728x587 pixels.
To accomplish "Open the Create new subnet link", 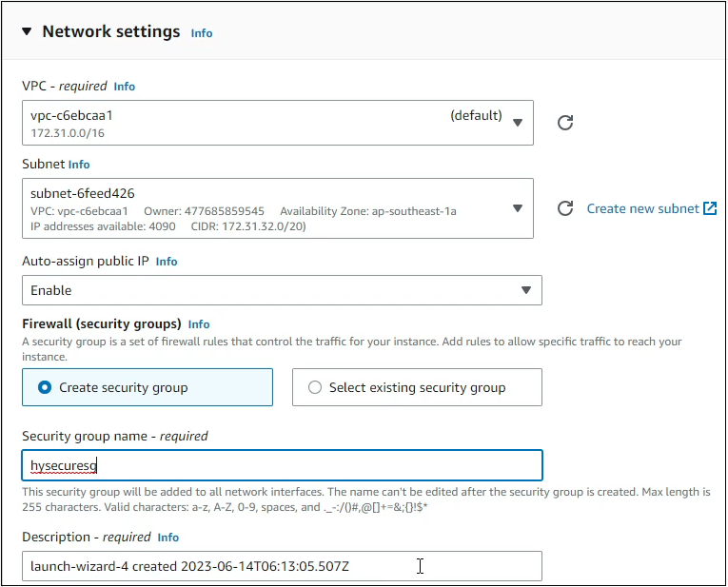I will (x=642, y=208).
